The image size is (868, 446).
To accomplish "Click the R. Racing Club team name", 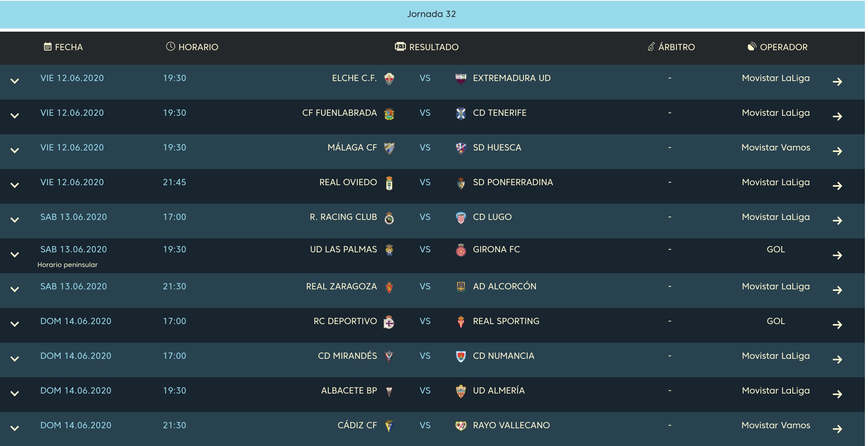I will click(343, 217).
